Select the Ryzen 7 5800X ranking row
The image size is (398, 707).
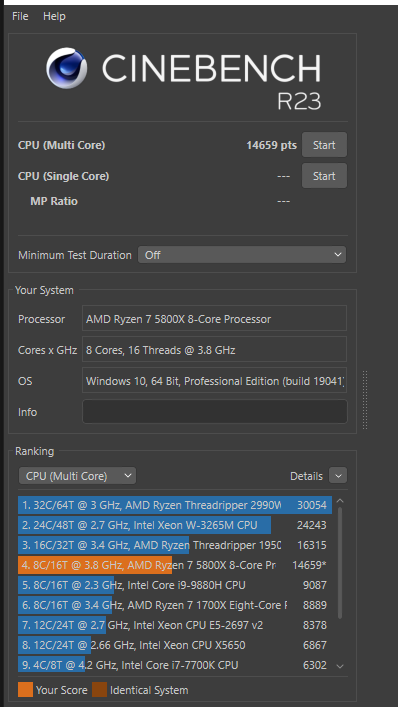click(x=175, y=565)
